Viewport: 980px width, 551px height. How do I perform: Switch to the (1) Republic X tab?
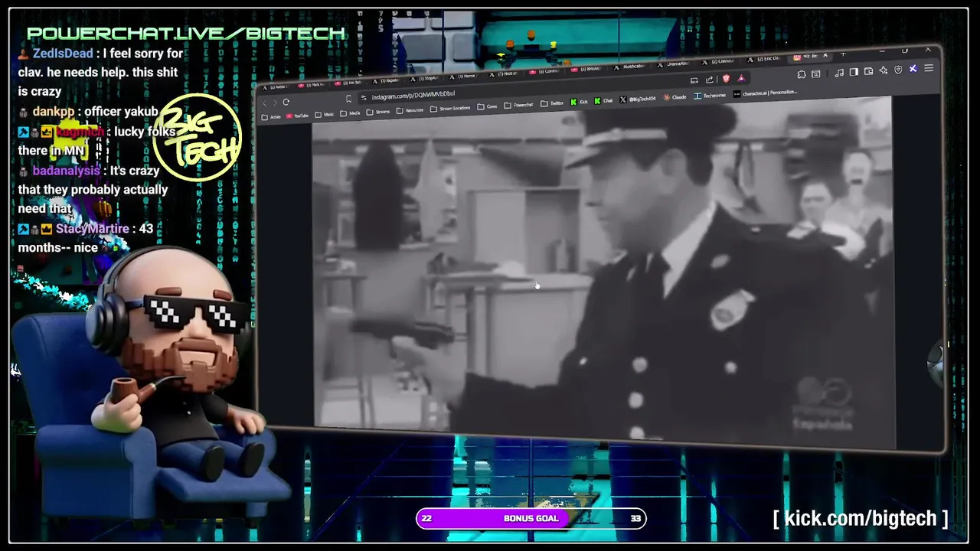pos(388,81)
